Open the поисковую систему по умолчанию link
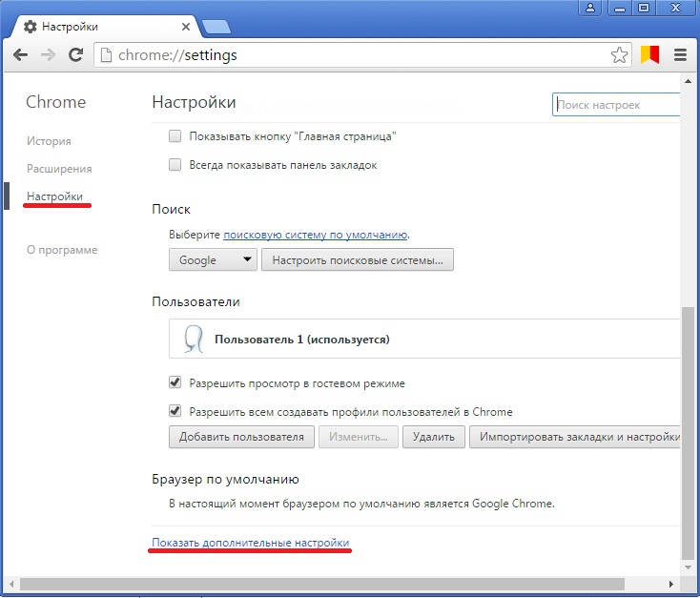The image size is (700, 598). (316, 234)
